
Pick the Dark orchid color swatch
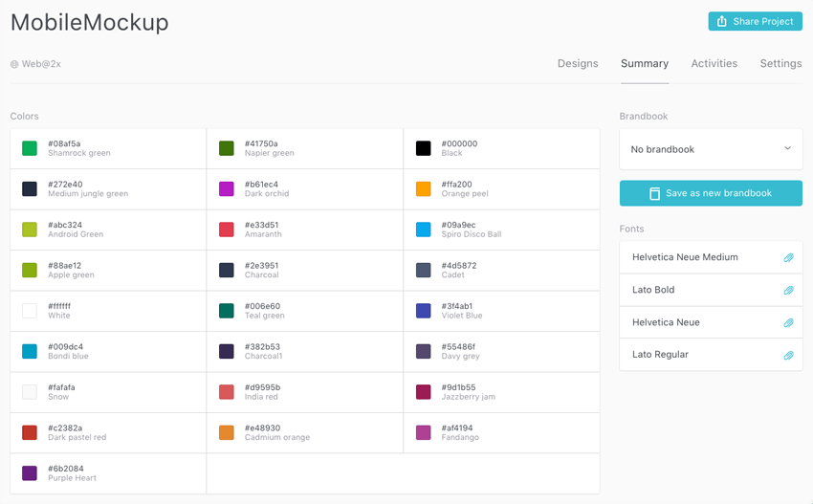(x=227, y=189)
